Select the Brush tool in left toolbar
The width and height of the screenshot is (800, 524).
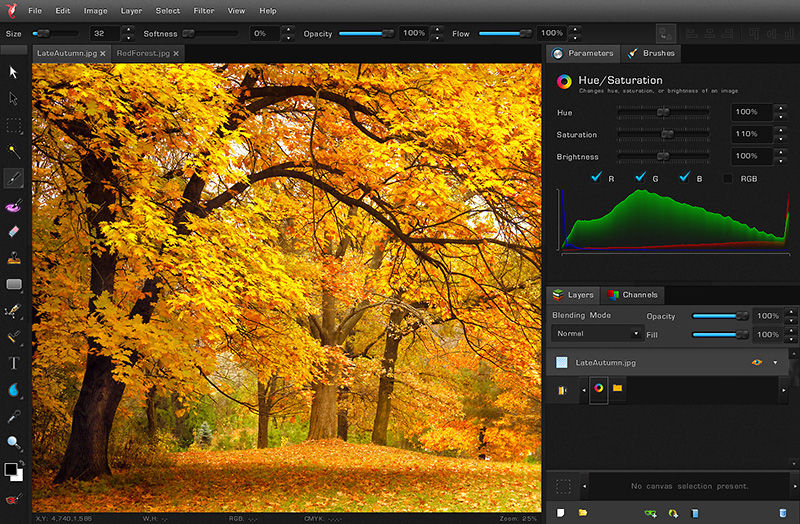(x=14, y=178)
